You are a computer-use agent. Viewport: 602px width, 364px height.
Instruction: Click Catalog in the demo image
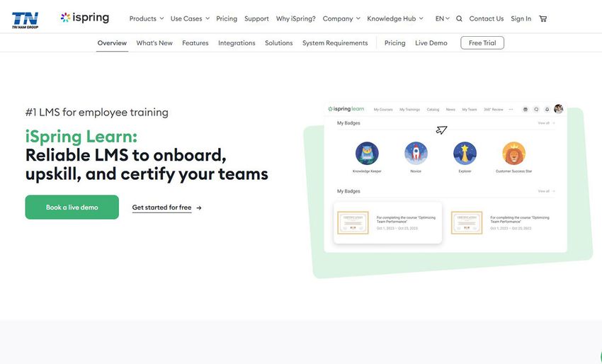pyautogui.click(x=433, y=110)
